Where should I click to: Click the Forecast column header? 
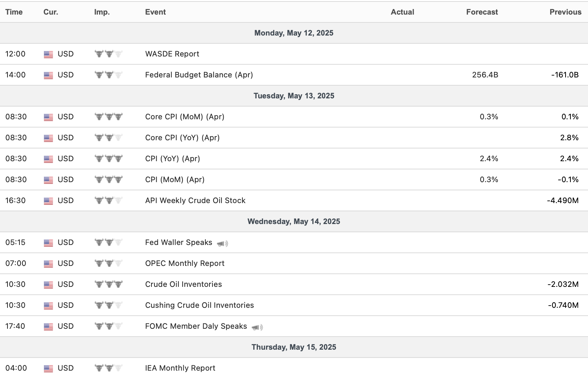482,12
